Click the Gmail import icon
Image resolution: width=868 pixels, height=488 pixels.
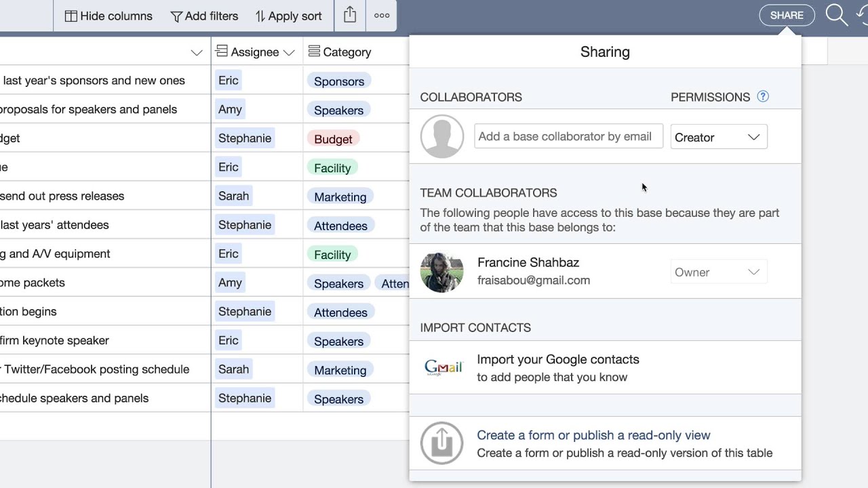(443, 368)
